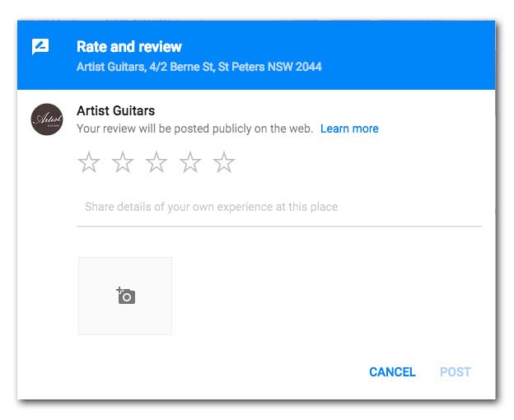514x420 pixels.
Task: Click the photo upload placeholder box
Action: tap(125, 296)
